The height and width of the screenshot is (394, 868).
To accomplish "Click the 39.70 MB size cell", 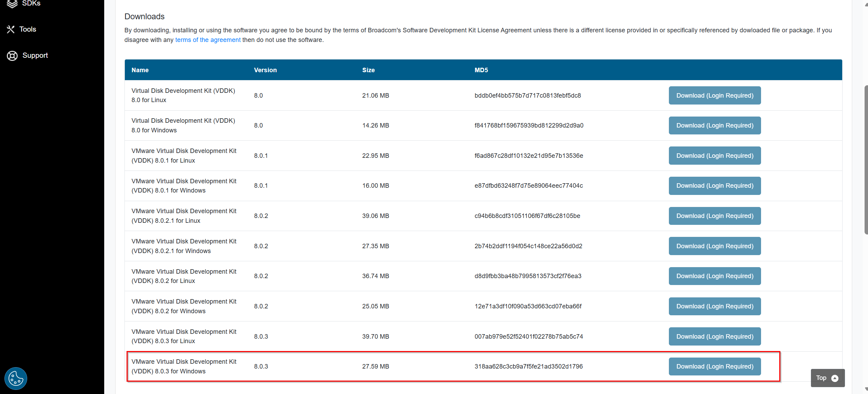I will coord(376,337).
